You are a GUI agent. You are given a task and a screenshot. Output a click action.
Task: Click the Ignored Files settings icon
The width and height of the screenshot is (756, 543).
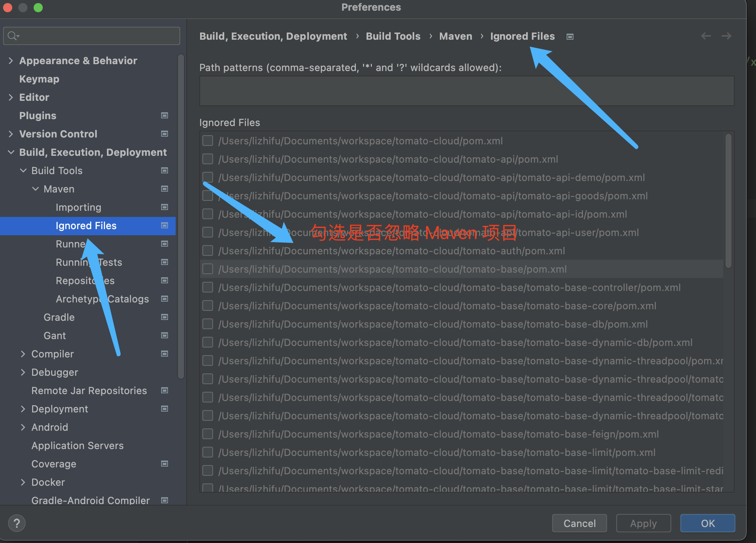tap(570, 36)
